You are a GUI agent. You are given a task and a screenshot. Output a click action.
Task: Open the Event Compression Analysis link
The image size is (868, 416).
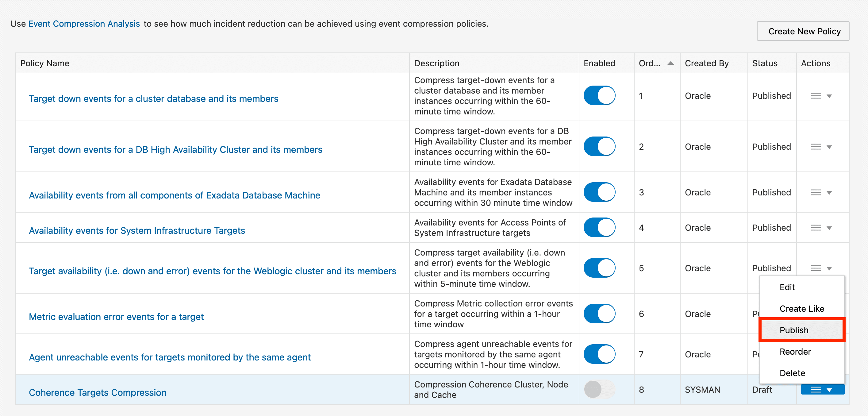(x=84, y=24)
